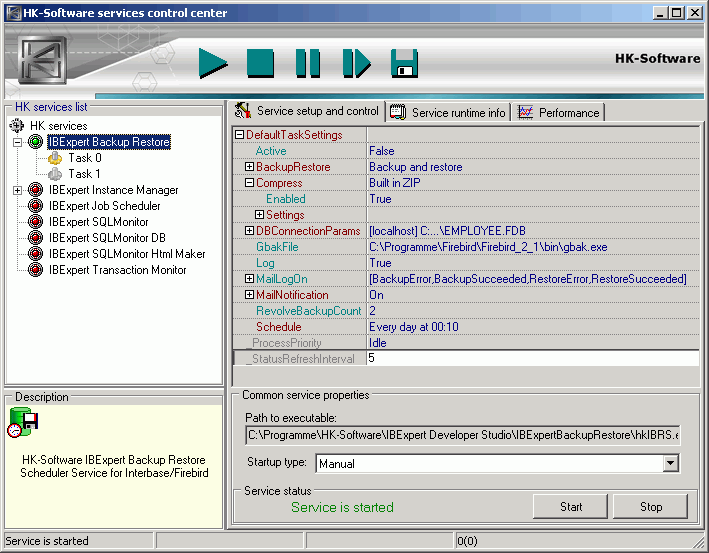Select Task 1 in services tree
This screenshot has width=709, height=553.
tap(85, 174)
